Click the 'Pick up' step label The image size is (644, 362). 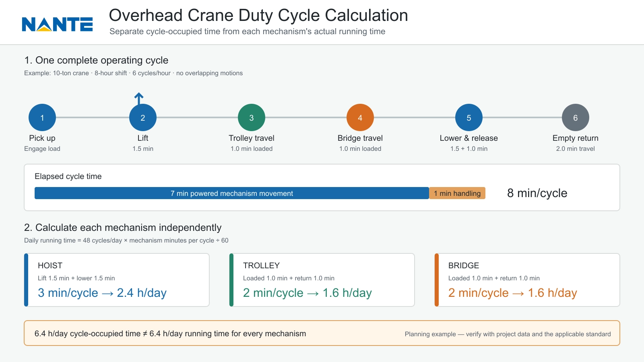[x=42, y=138]
